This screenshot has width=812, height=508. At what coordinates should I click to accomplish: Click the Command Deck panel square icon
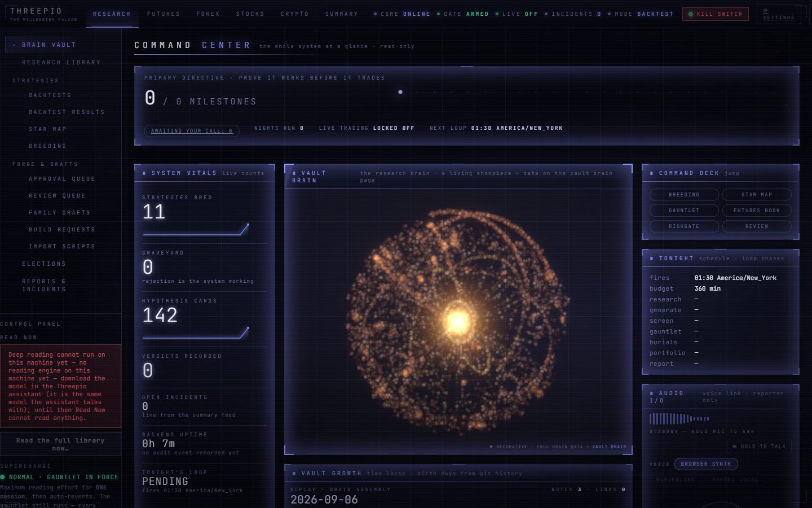652,173
